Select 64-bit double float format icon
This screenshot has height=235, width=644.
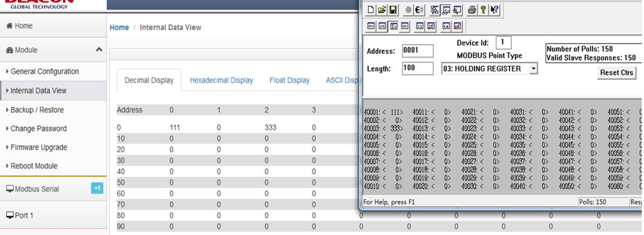tap(446, 26)
